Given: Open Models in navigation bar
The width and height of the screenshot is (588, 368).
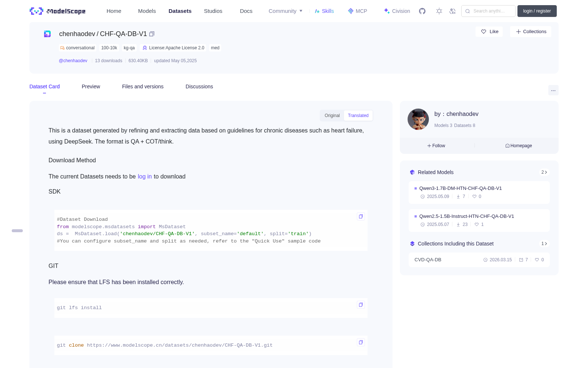Looking at the screenshot, I should point(147,11).
